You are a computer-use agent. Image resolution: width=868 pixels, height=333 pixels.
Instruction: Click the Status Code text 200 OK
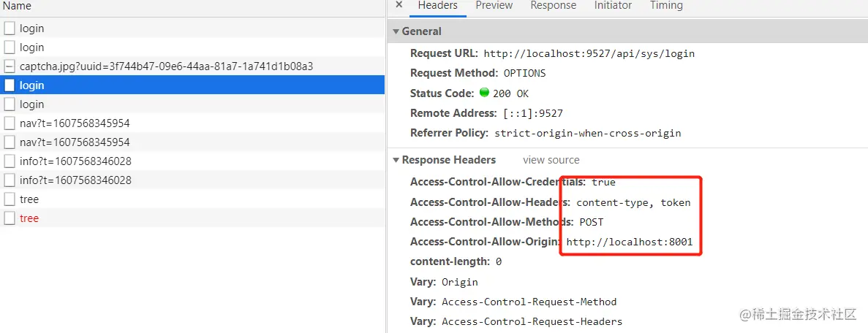[511, 93]
